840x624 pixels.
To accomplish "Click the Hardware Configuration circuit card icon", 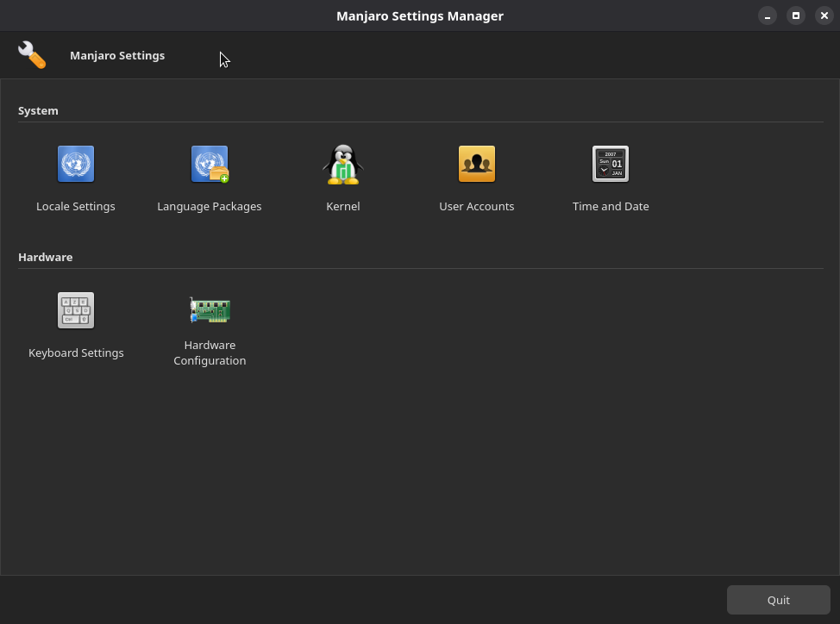I will 210,310.
